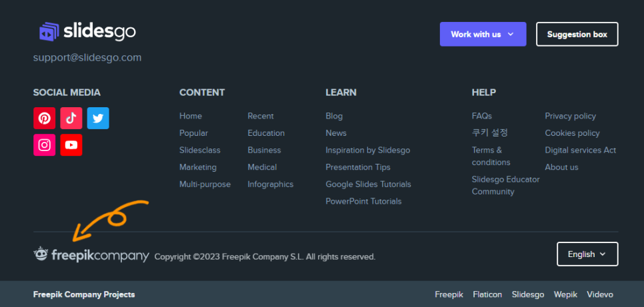Open Inspiration by Slidesgo link
644x307 pixels.
(x=368, y=151)
